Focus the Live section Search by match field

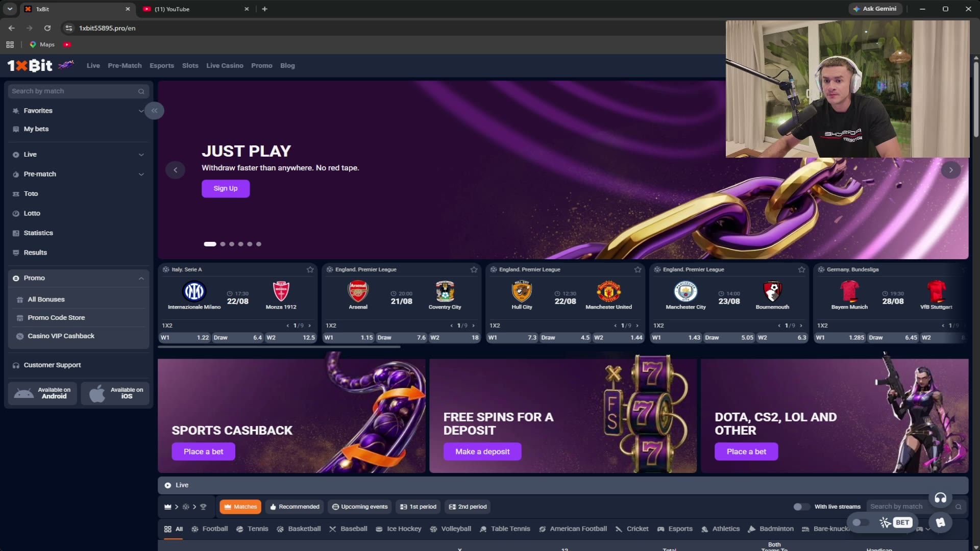(x=916, y=507)
